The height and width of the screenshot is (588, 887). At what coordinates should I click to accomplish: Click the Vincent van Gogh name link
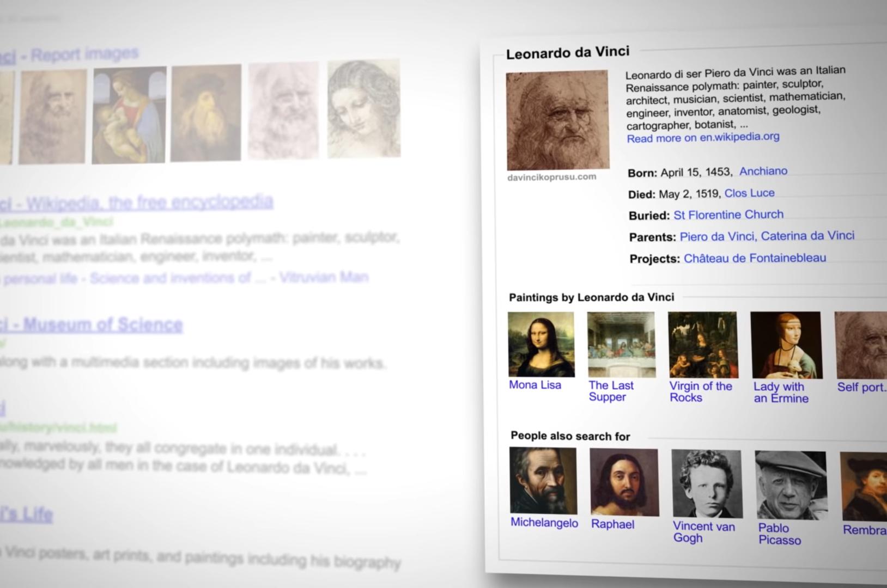[x=703, y=532]
